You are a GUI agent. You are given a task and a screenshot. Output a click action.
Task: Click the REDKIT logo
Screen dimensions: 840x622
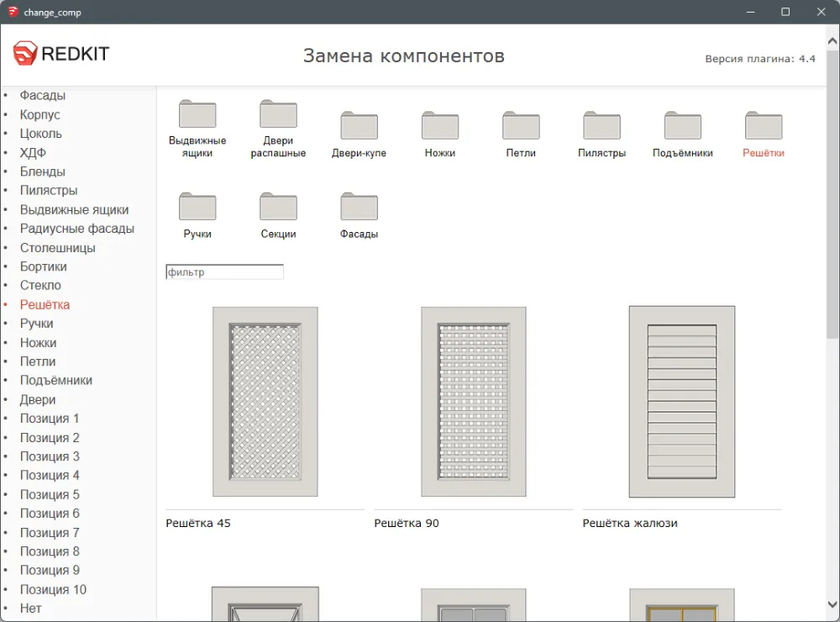pyautogui.click(x=61, y=55)
